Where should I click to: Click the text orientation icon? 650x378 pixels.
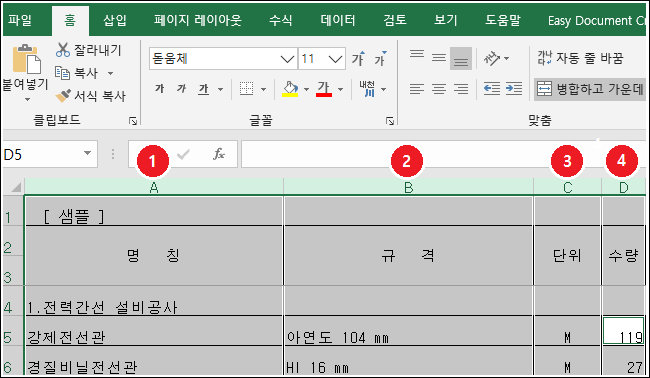(x=492, y=58)
